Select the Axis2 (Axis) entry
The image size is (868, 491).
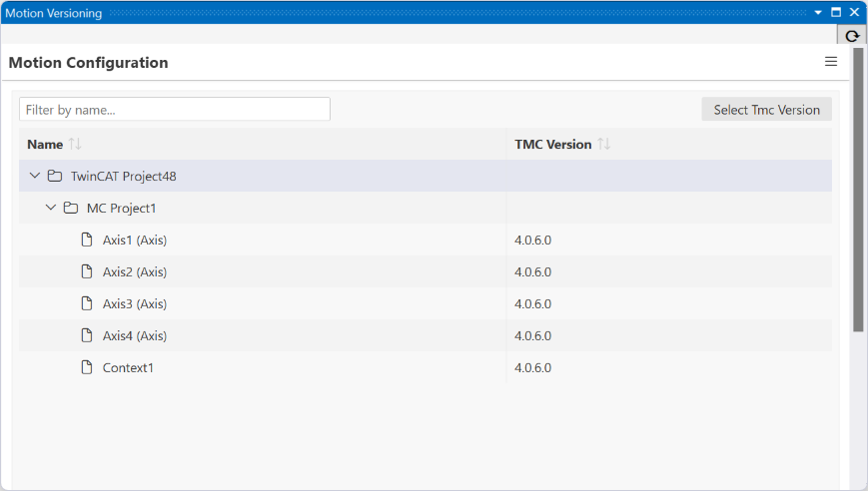135,272
